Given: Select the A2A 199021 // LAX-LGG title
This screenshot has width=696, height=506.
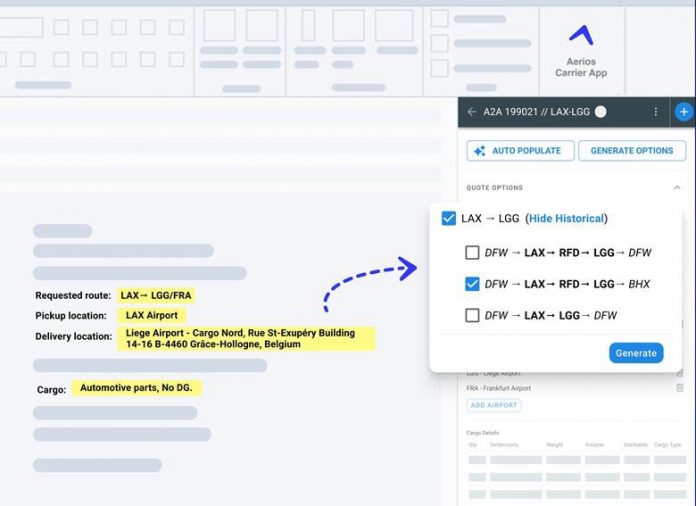Looking at the screenshot, I should 535,112.
